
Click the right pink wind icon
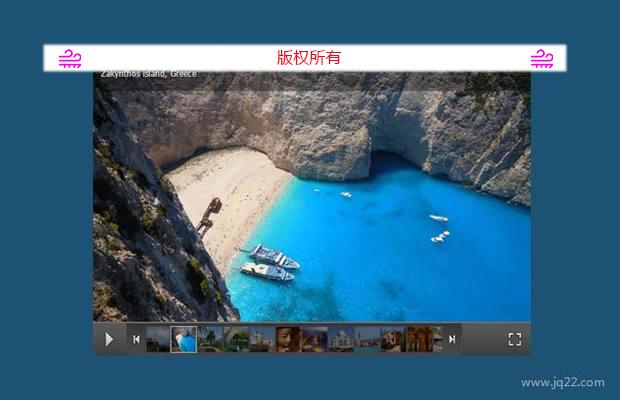[x=541, y=58]
